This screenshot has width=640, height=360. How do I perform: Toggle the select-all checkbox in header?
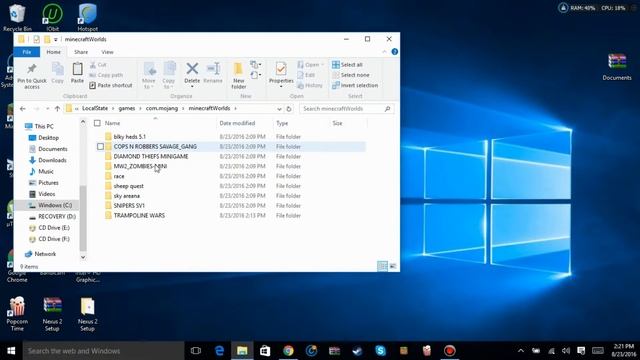[x=97, y=123]
